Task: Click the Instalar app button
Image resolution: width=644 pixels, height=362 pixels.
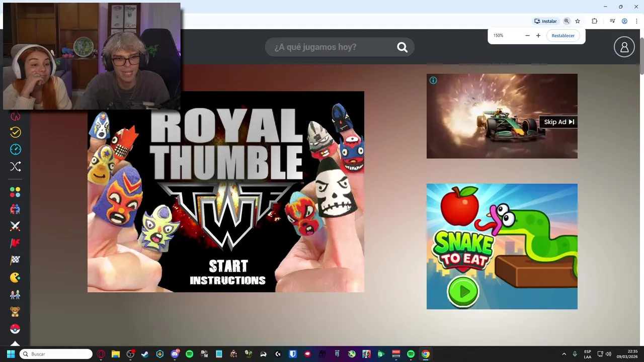Action: [x=546, y=21]
